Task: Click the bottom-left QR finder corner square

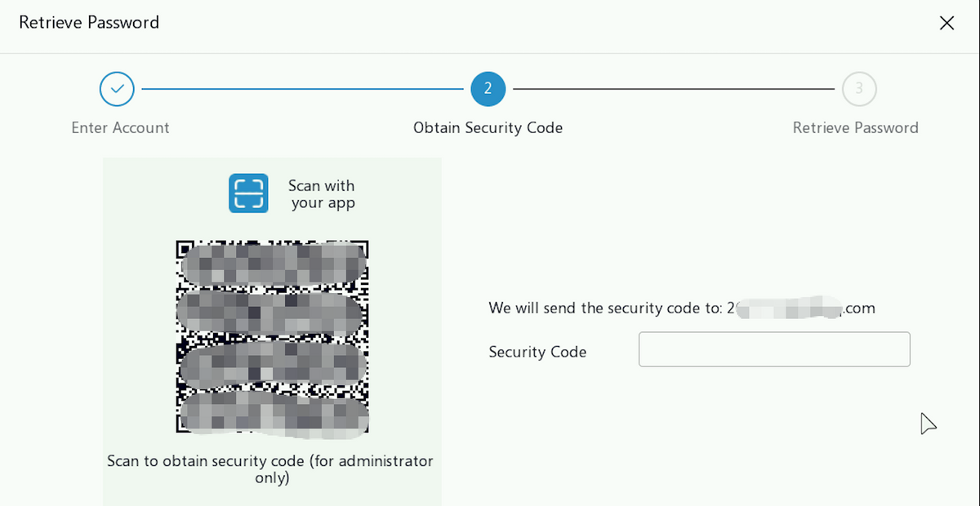Action: tap(184, 424)
